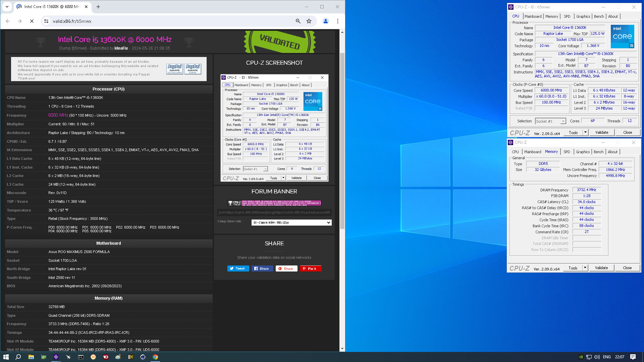Click Validate in top CPU-Z window
Image resolution: width=644 pixels, height=362 pixels.
point(602,132)
